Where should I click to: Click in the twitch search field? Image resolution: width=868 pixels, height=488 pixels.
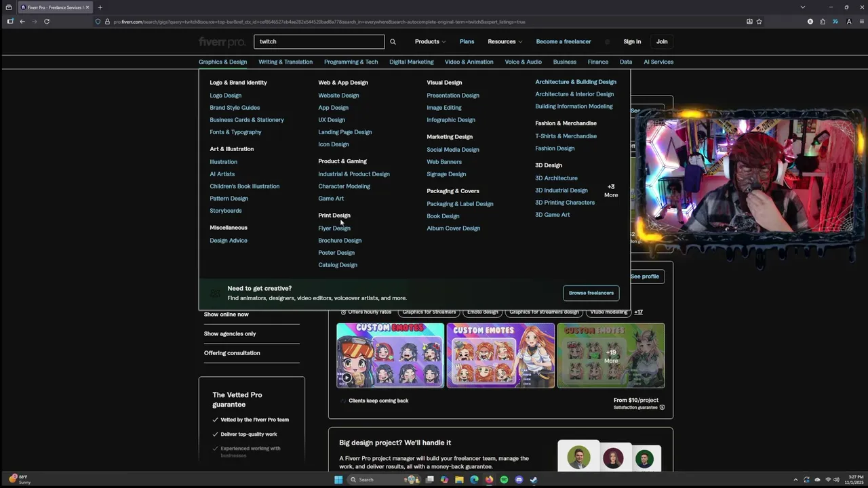(319, 42)
